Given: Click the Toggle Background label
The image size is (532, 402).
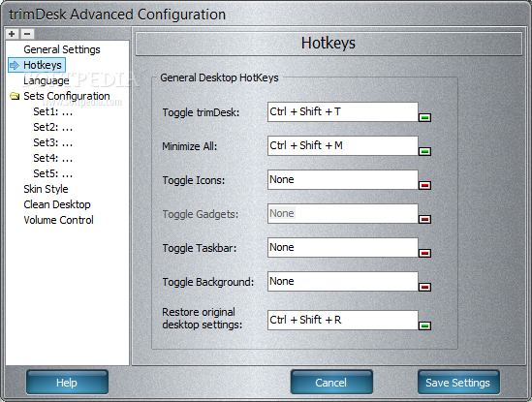Looking at the screenshot, I should click(x=208, y=282).
